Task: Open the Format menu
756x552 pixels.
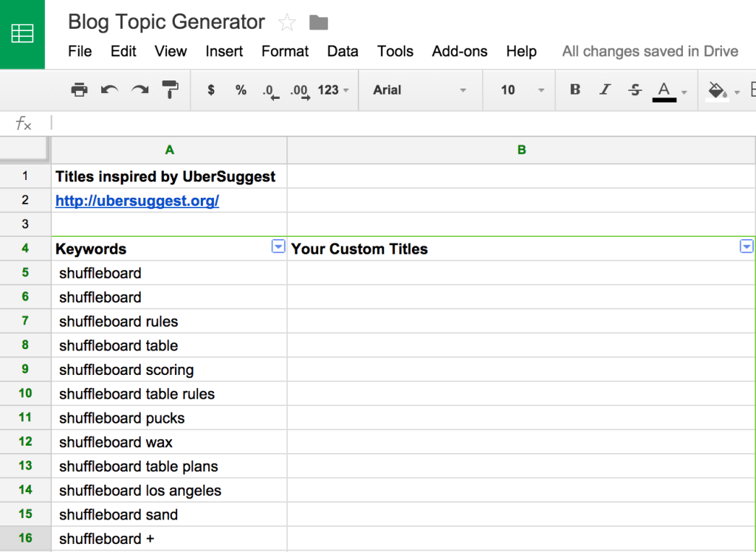Action: pos(285,51)
